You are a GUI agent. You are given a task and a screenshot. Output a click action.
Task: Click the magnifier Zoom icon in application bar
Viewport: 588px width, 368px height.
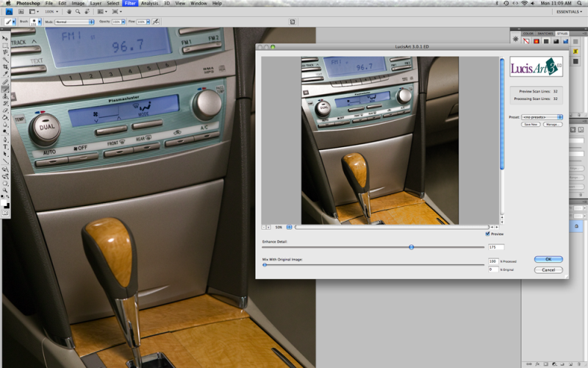(78, 12)
